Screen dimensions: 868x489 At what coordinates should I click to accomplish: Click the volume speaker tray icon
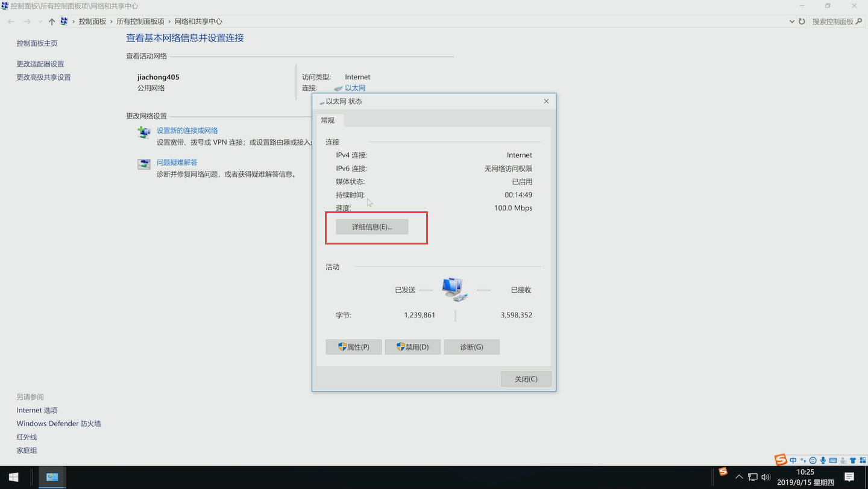[x=766, y=478]
